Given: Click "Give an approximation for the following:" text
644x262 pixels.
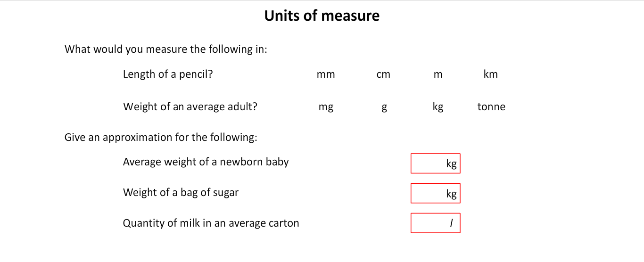Looking at the screenshot, I should [x=161, y=138].
